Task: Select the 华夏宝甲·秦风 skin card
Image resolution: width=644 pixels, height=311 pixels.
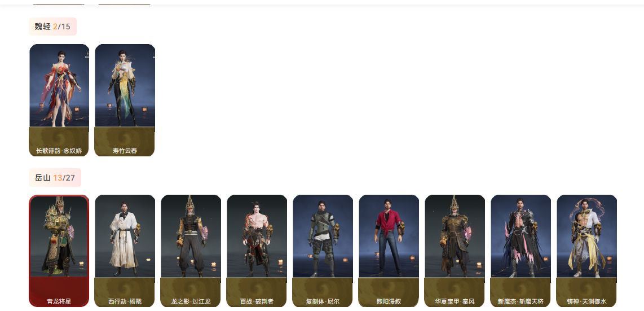Action: coord(455,251)
